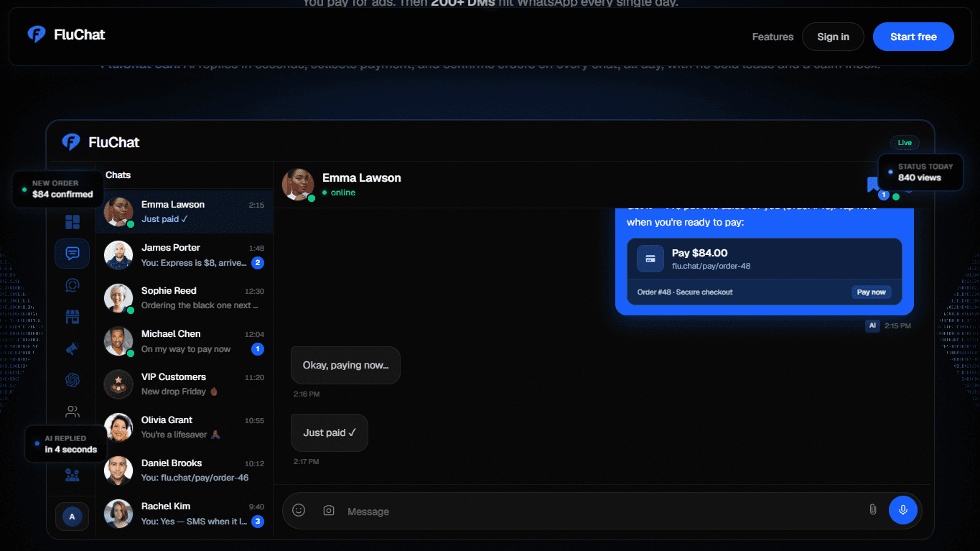Click the Start free button
Image resolution: width=980 pixels, height=551 pixels.
(x=913, y=37)
